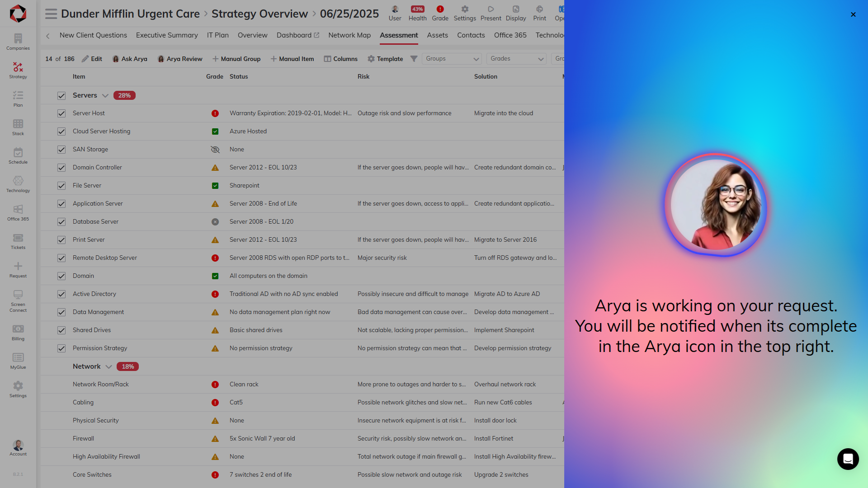Image resolution: width=868 pixels, height=488 pixels.
Task: Click the Display icon in header
Action: coord(516,13)
